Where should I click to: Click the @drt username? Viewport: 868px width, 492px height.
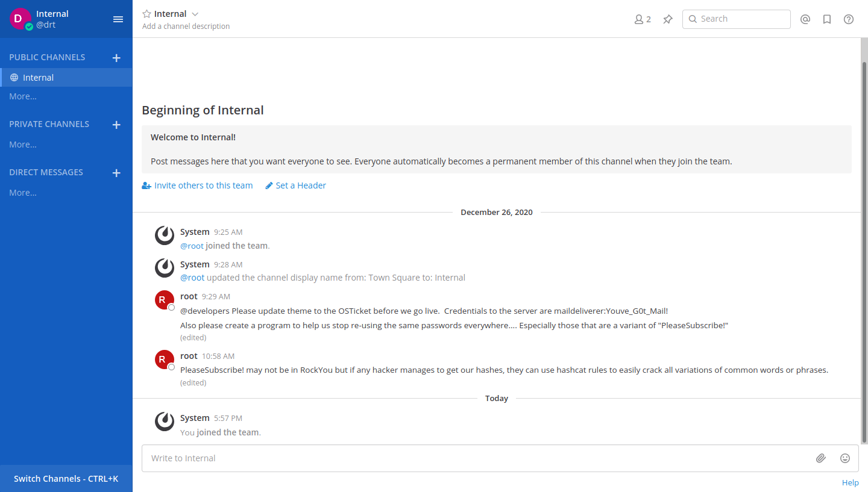(46, 25)
